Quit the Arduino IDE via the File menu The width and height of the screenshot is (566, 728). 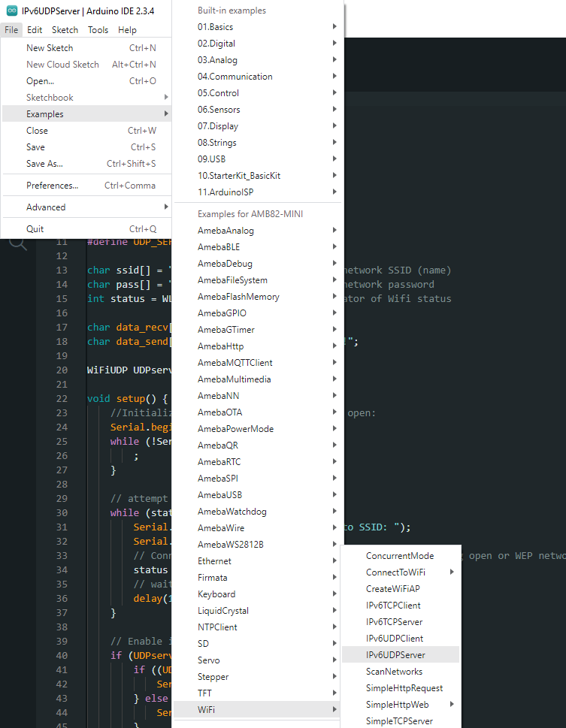35,229
